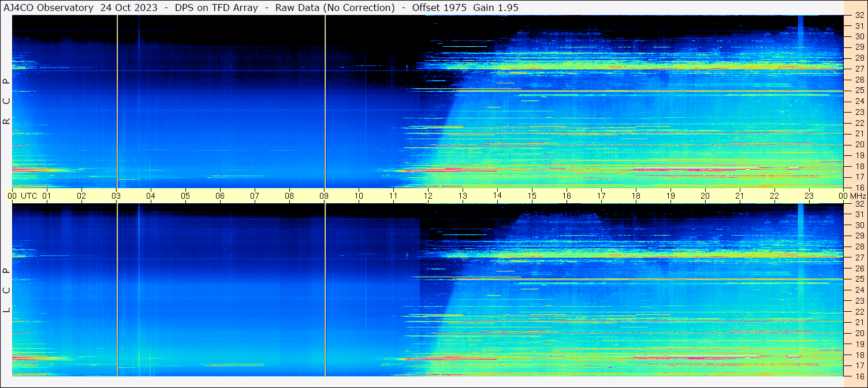Click the "R C P" polarization label
This screenshot has height=388, width=868.
[x=6, y=102]
